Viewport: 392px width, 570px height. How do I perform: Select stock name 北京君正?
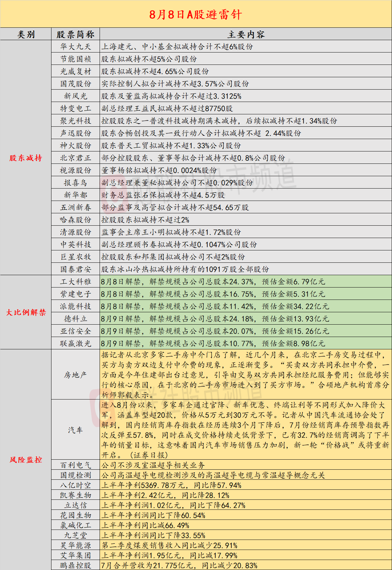click(76, 158)
